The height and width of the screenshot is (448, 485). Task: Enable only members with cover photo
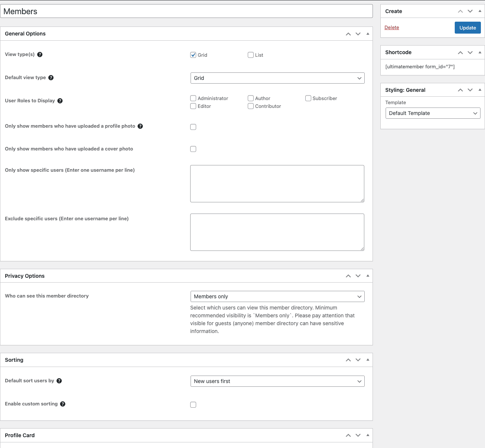pos(193,149)
